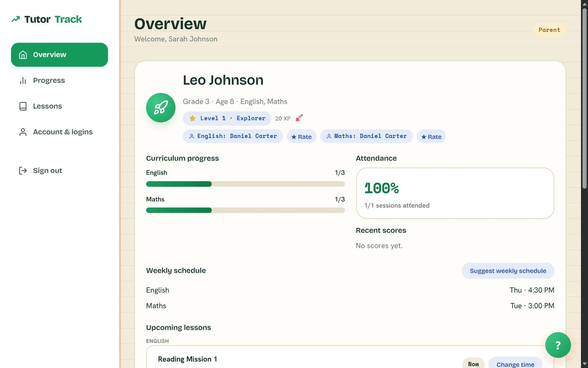Click the 'No scores yet.' text
588x368 pixels.
pyautogui.click(x=379, y=246)
